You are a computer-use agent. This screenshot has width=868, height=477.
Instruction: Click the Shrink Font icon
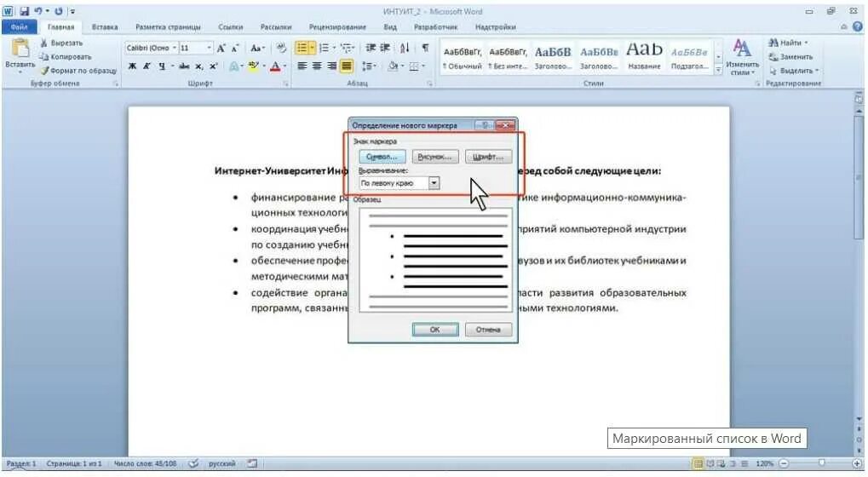tap(235, 49)
